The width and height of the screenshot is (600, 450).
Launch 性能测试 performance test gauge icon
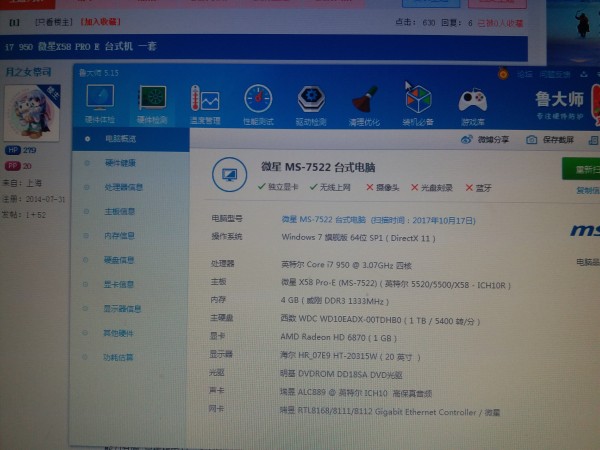258,105
